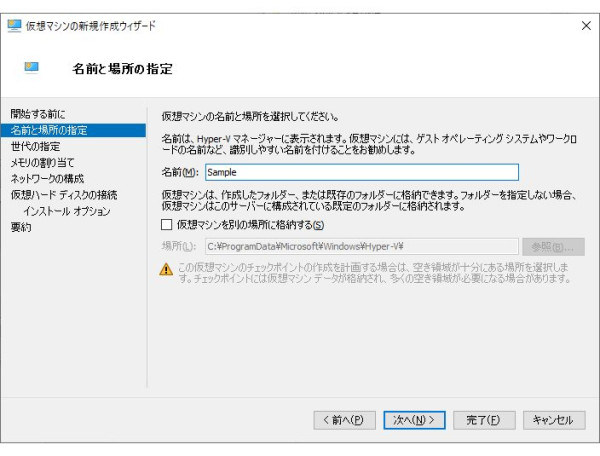Enable 仮想マシンを別の場所に格納する checkbox
The image size is (600, 456).
click(167, 225)
